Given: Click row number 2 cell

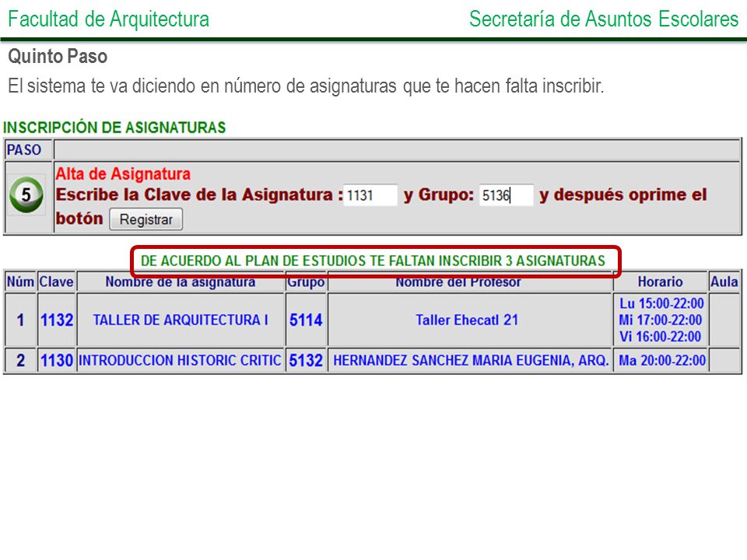Looking at the screenshot, I should tap(20, 360).
